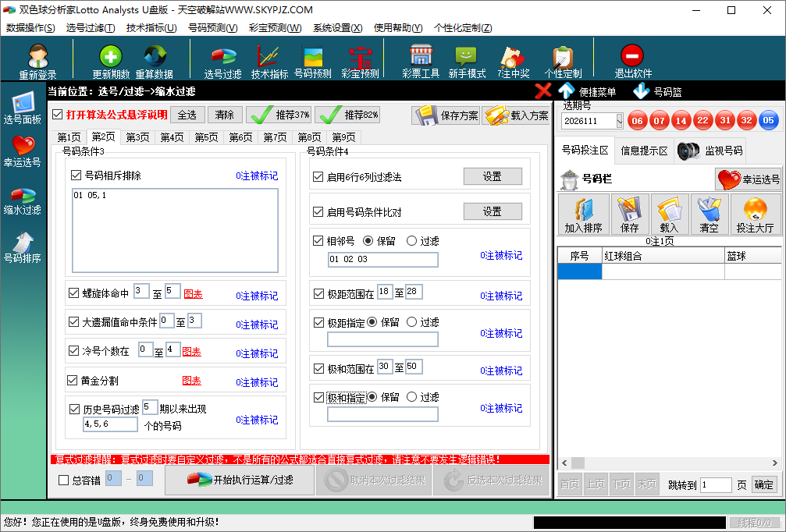Click the 保存 icon in number panel
This screenshot has height=532, width=786.
[x=630, y=214]
